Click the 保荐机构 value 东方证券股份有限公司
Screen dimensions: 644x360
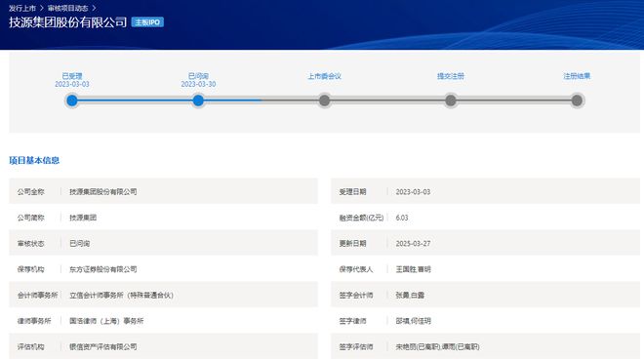click(x=103, y=269)
